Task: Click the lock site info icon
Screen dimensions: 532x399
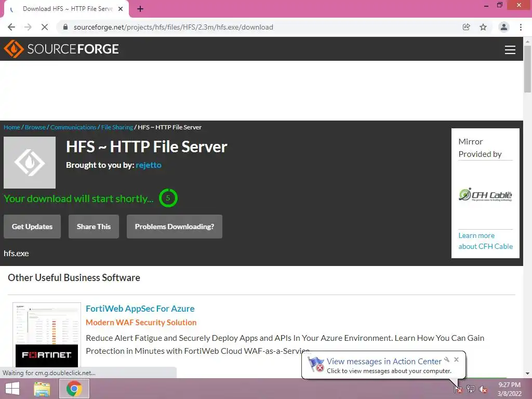Action: click(65, 27)
